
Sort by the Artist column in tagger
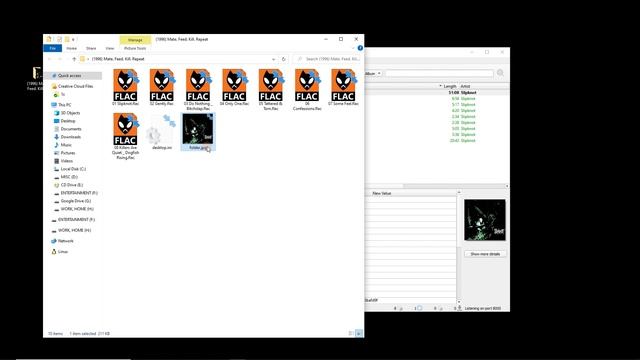click(x=465, y=86)
